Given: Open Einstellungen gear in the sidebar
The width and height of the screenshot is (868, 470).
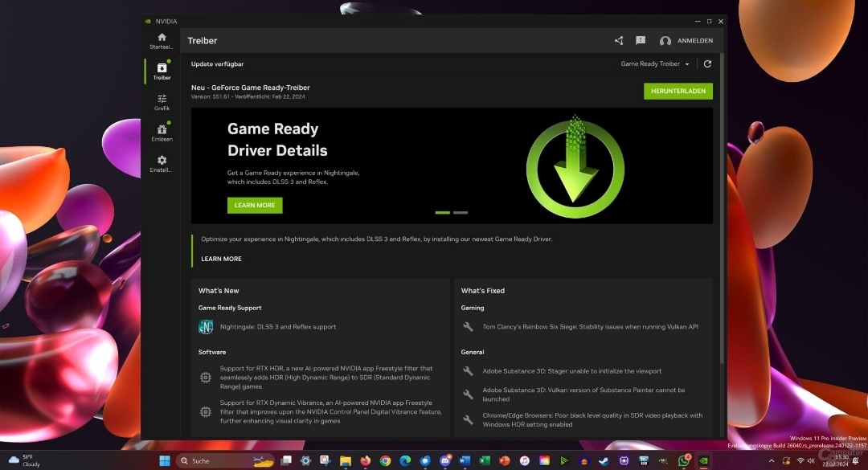Looking at the screenshot, I should [162, 164].
